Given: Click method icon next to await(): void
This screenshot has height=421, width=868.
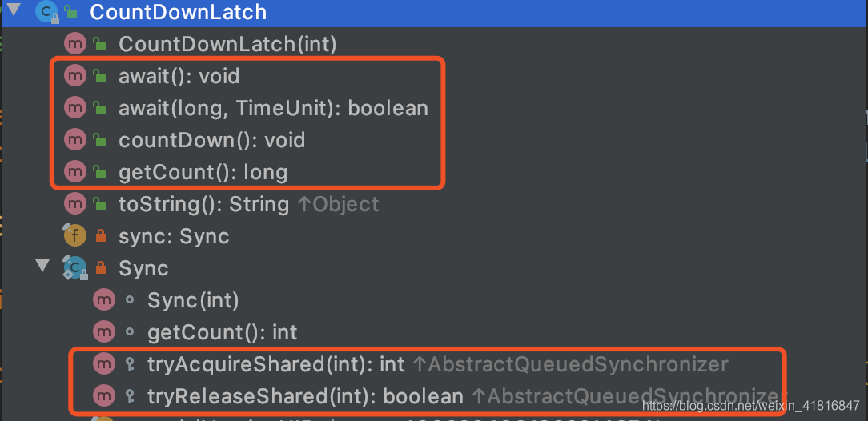Looking at the screenshot, I should pyautogui.click(x=75, y=76).
